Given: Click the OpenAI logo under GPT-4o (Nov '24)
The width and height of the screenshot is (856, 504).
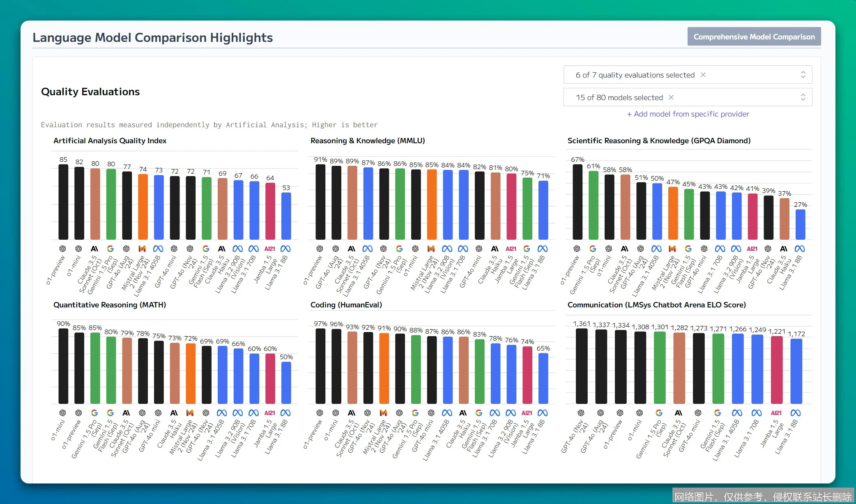Looking at the screenshot, I should (190, 248).
